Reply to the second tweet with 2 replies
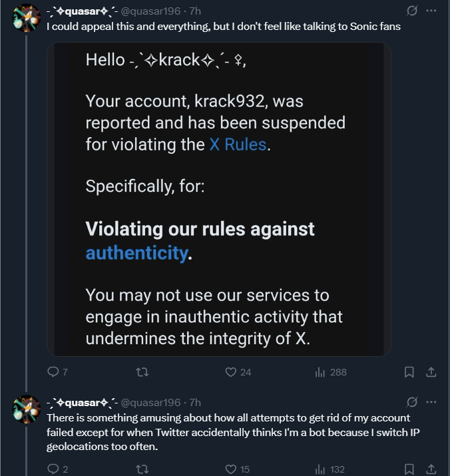The image size is (450, 476). coord(54,469)
